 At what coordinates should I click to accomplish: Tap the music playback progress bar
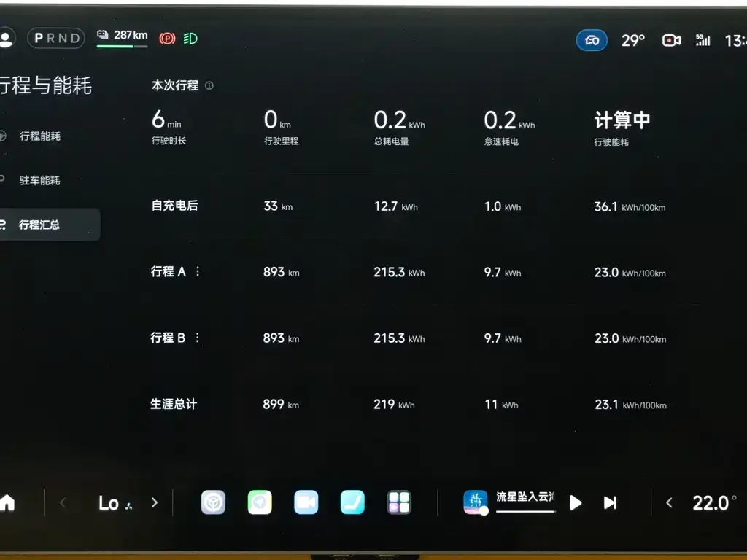[525, 511]
